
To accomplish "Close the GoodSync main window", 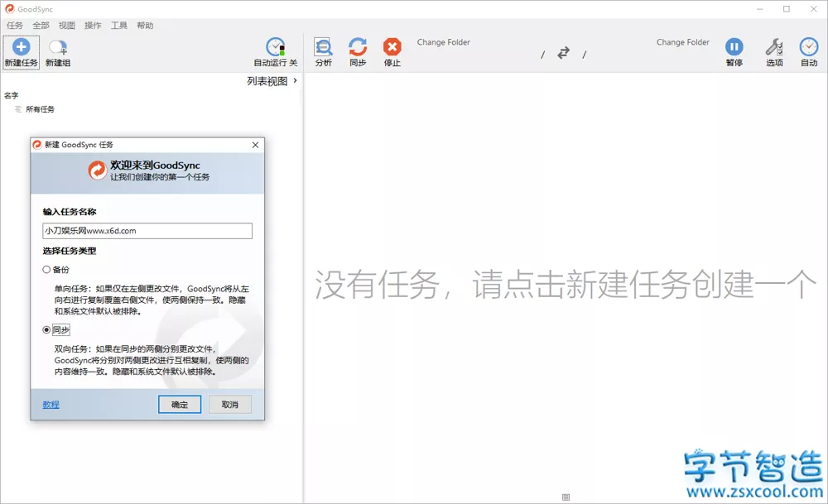I will pos(814,9).
